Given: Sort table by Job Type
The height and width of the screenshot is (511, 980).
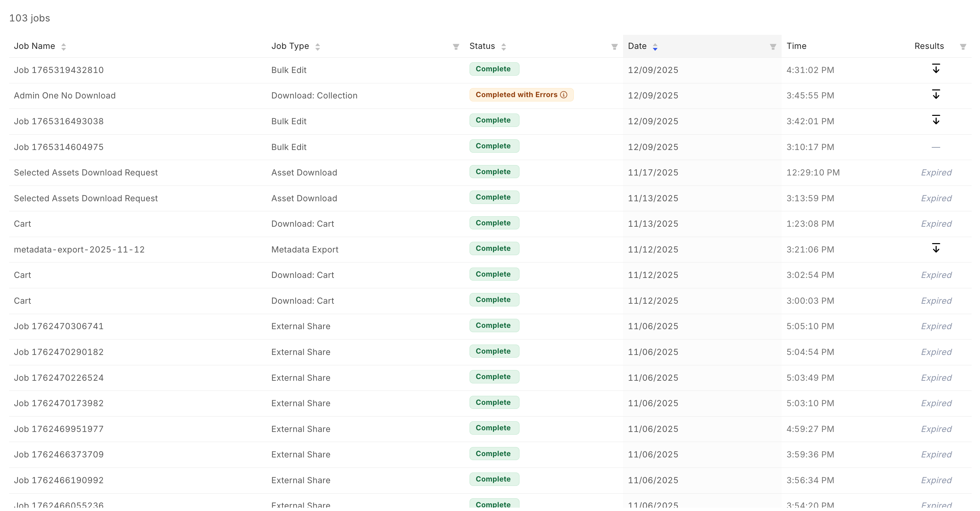Looking at the screenshot, I should pyautogui.click(x=317, y=47).
